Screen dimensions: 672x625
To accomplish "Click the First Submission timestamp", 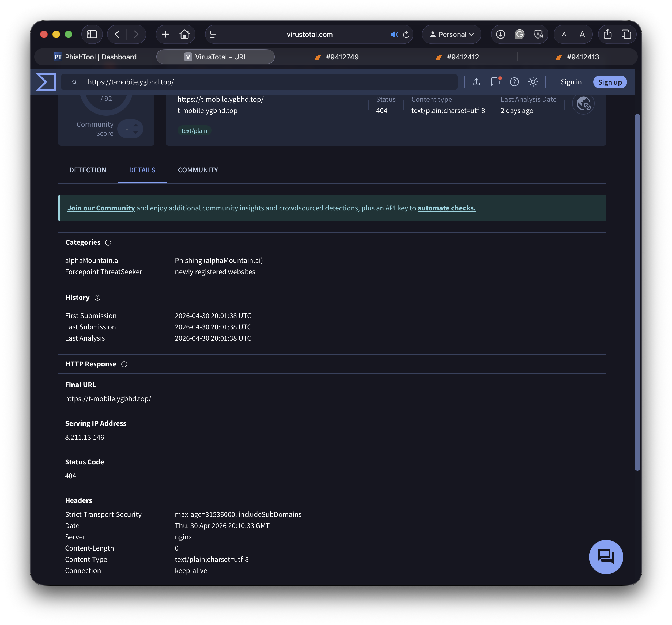I will coord(213,315).
